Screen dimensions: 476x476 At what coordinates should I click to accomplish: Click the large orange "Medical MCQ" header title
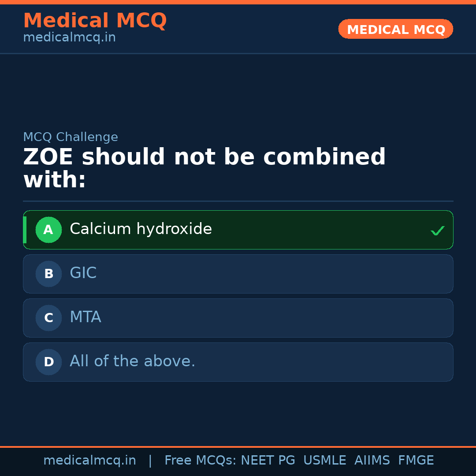(95, 21)
